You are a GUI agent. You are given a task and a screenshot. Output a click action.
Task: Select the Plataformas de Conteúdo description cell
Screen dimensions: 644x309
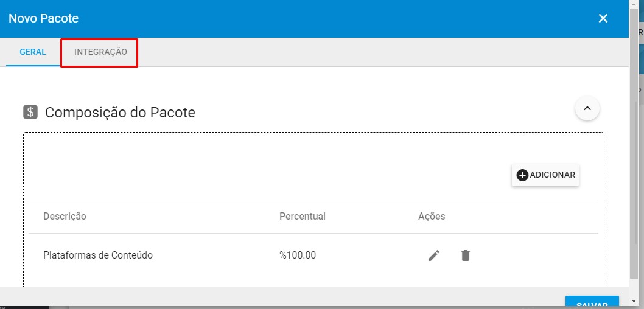tap(98, 255)
